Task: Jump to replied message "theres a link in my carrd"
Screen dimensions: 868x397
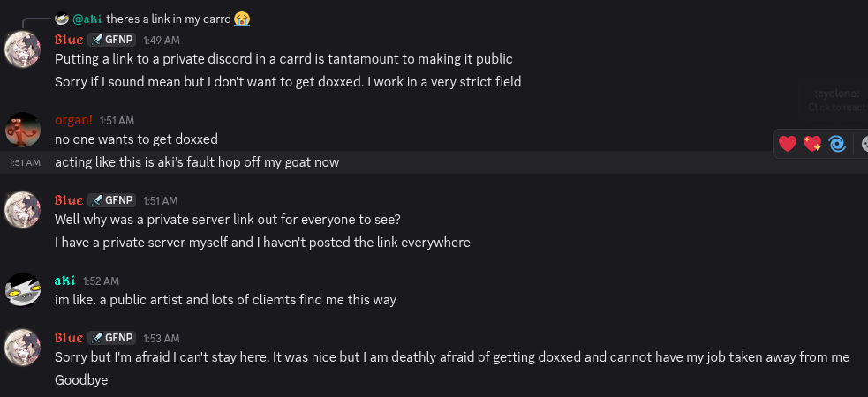Action: (169, 19)
